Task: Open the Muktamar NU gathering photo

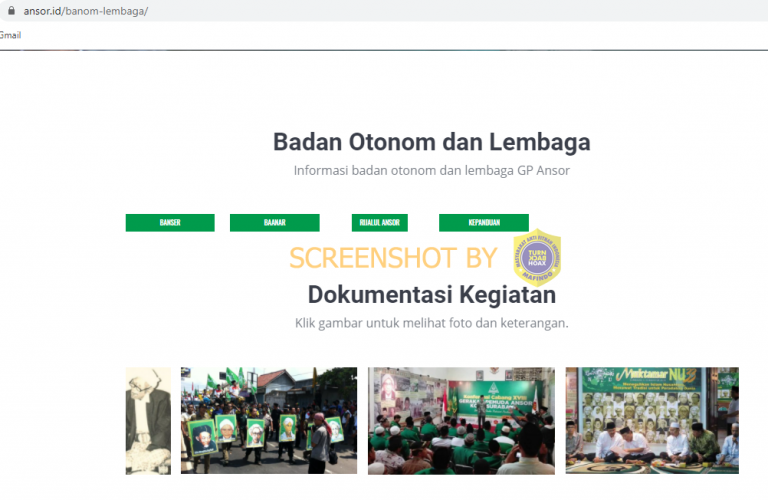Action: [652, 421]
